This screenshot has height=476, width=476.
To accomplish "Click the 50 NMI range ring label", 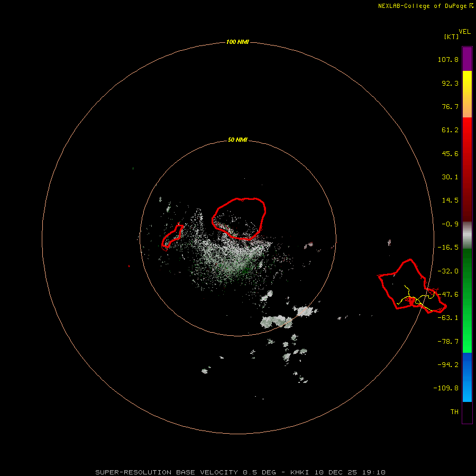I will (237, 140).
